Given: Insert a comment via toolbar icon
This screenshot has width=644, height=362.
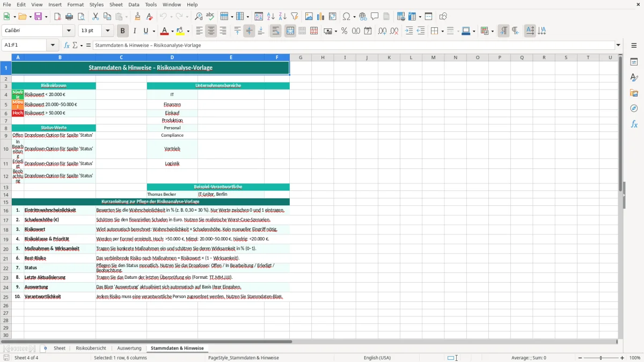Looking at the screenshot, I should click(375, 17).
